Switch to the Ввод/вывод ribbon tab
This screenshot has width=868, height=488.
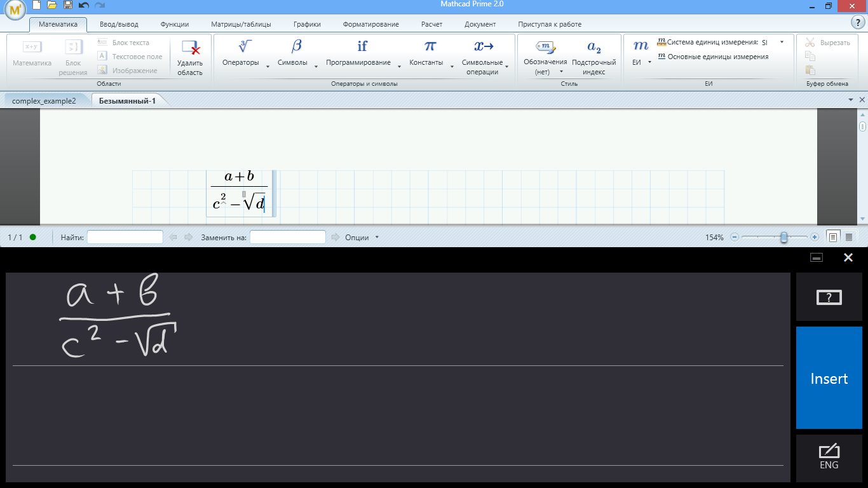pos(119,24)
